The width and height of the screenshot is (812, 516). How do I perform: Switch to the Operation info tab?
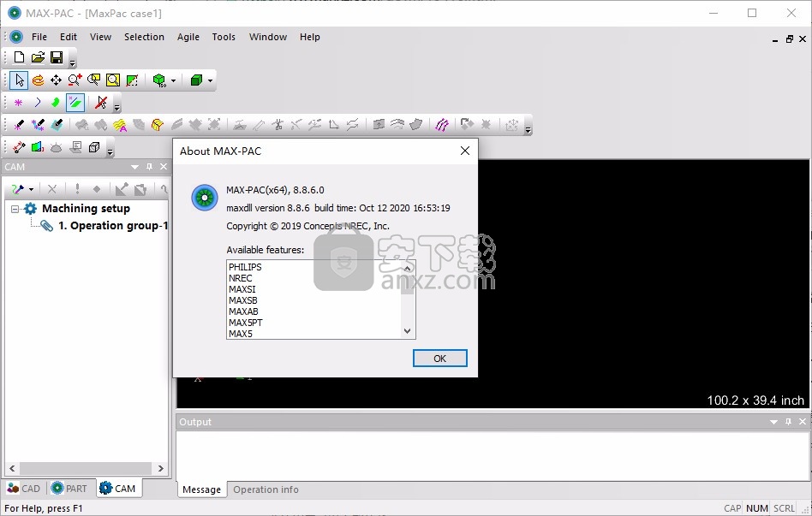click(x=266, y=489)
